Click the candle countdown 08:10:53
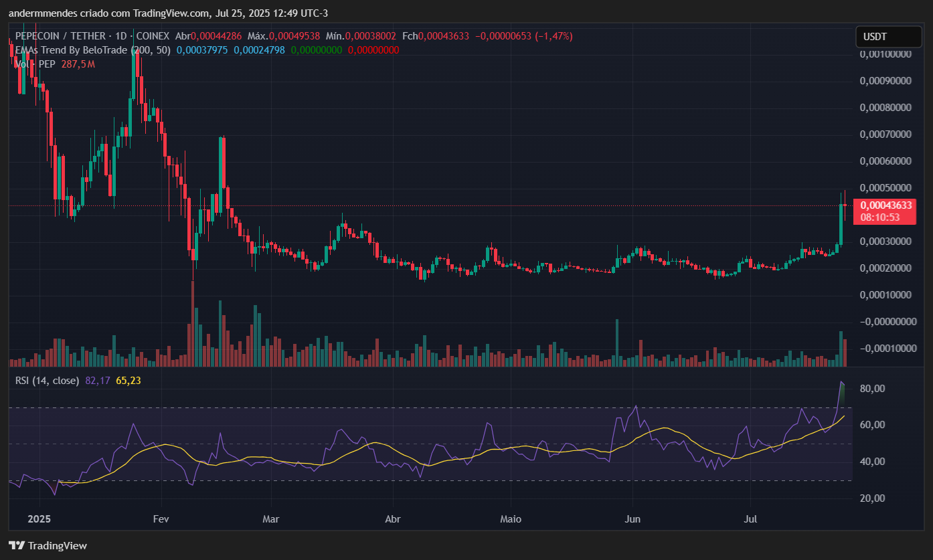This screenshot has width=933, height=560. point(879,217)
